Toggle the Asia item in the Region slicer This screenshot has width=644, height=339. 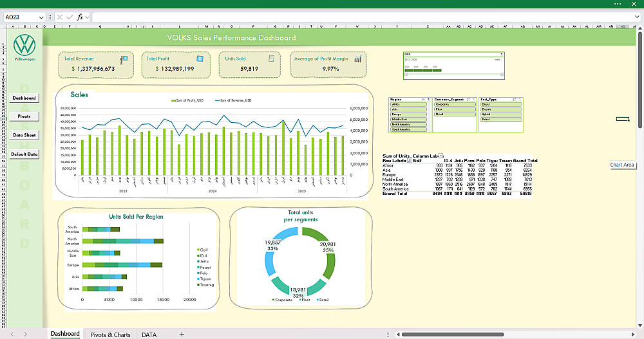pos(409,109)
